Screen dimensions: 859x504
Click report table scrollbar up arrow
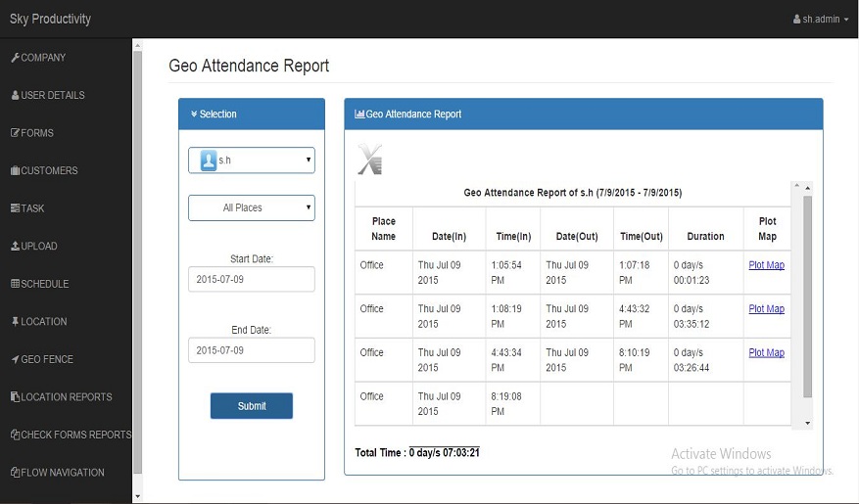(807, 188)
